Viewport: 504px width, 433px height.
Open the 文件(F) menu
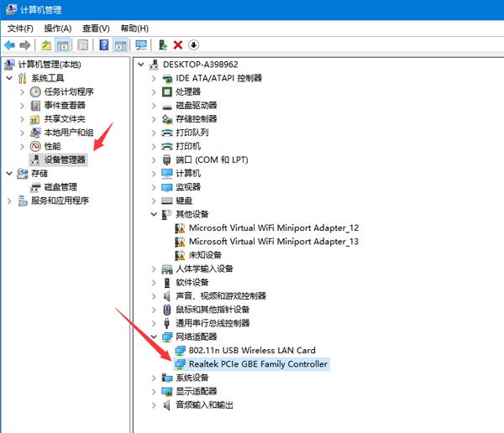(x=20, y=29)
